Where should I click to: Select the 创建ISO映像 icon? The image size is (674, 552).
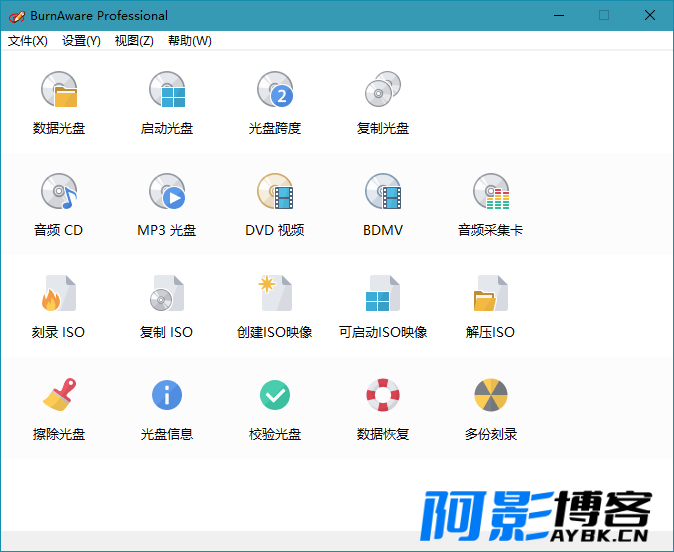pyautogui.click(x=275, y=293)
